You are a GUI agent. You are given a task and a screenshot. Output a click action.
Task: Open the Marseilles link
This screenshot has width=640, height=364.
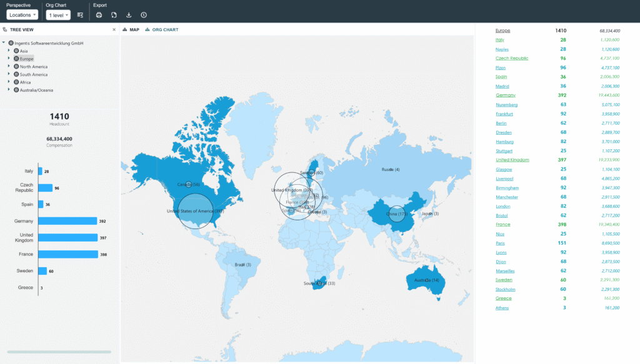click(505, 271)
